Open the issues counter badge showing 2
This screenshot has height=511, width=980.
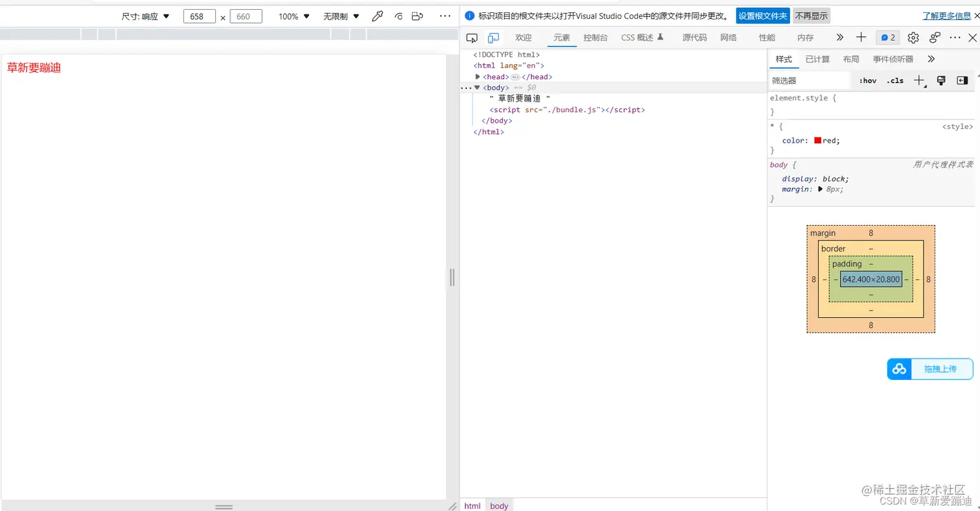(887, 38)
